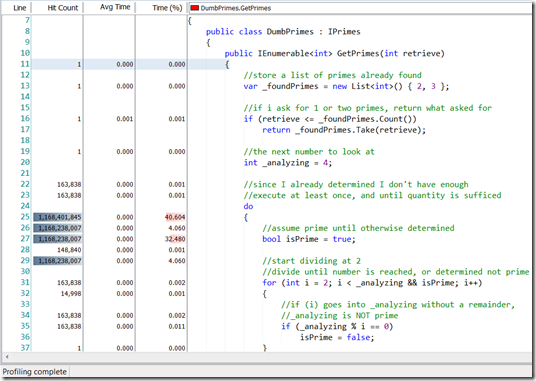Click hit count 1,168,238,007 on line 27
Viewport: 536px width, 381px height.
58,239
